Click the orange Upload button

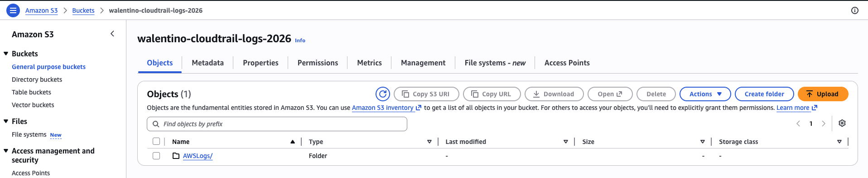pos(823,94)
